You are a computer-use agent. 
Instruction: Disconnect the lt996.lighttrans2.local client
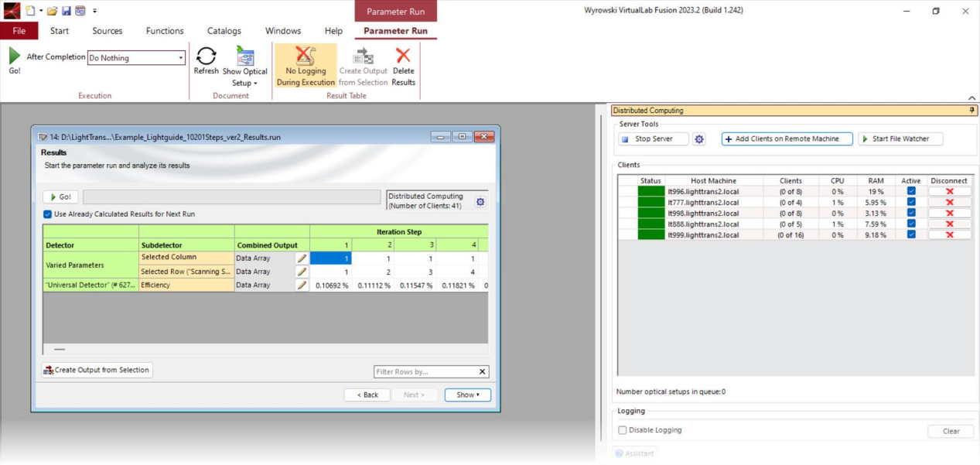click(x=949, y=191)
